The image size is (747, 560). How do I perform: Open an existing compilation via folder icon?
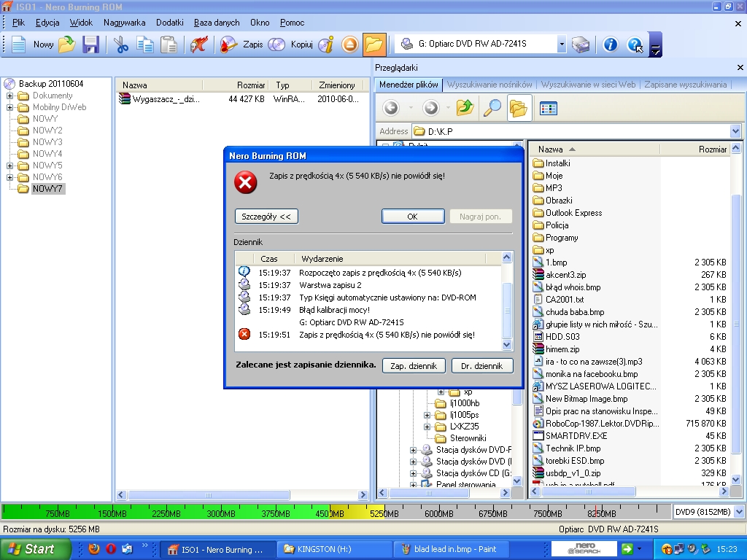(x=67, y=44)
